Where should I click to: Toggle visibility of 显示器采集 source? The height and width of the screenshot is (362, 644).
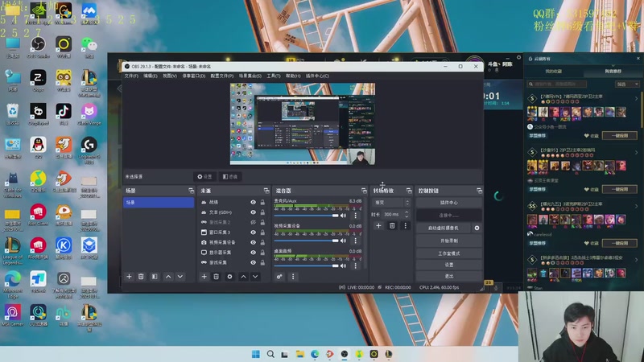tap(253, 252)
